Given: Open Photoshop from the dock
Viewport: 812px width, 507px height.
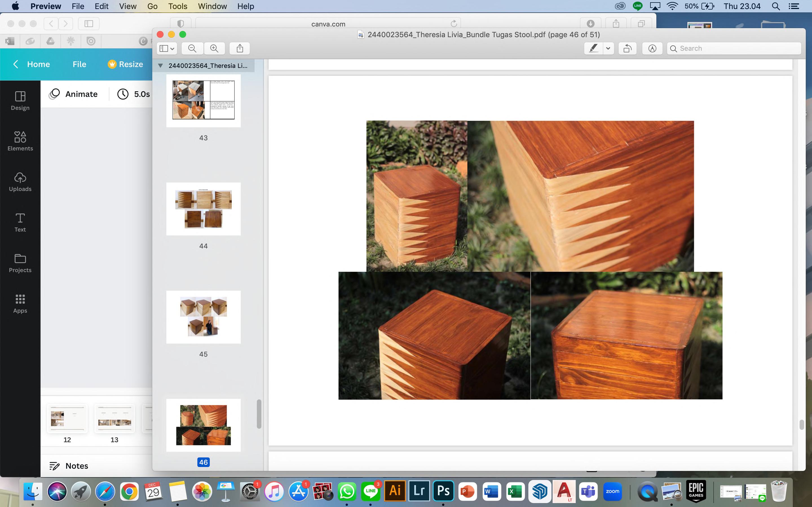Looking at the screenshot, I should tap(443, 491).
